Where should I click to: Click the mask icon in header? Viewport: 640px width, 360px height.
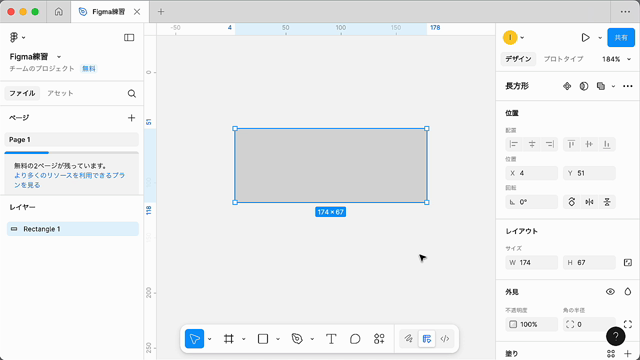click(x=584, y=86)
